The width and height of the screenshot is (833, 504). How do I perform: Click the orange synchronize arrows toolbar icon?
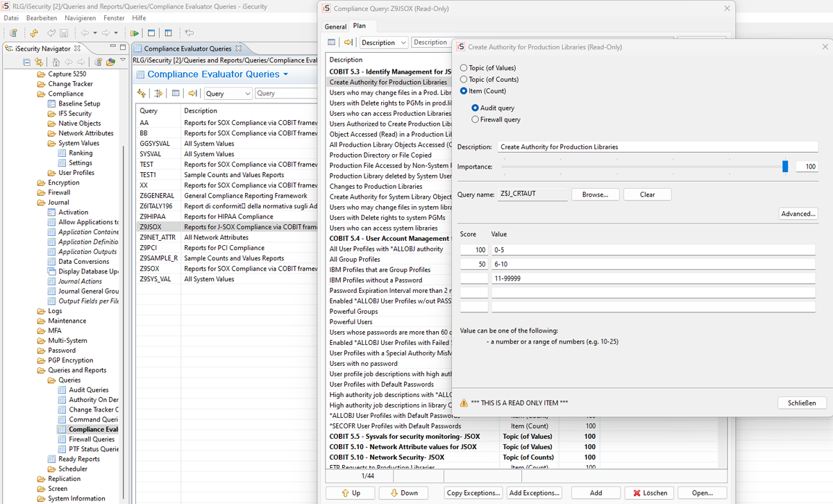click(x=34, y=33)
